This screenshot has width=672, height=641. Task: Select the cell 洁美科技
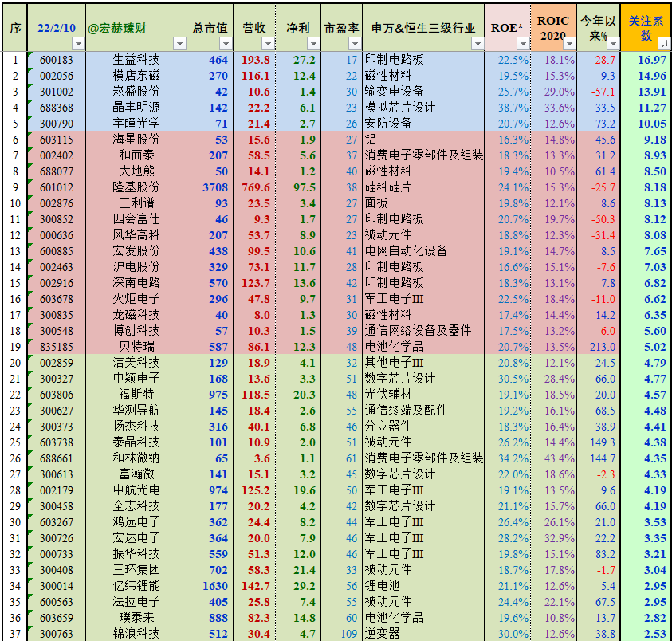click(136, 363)
